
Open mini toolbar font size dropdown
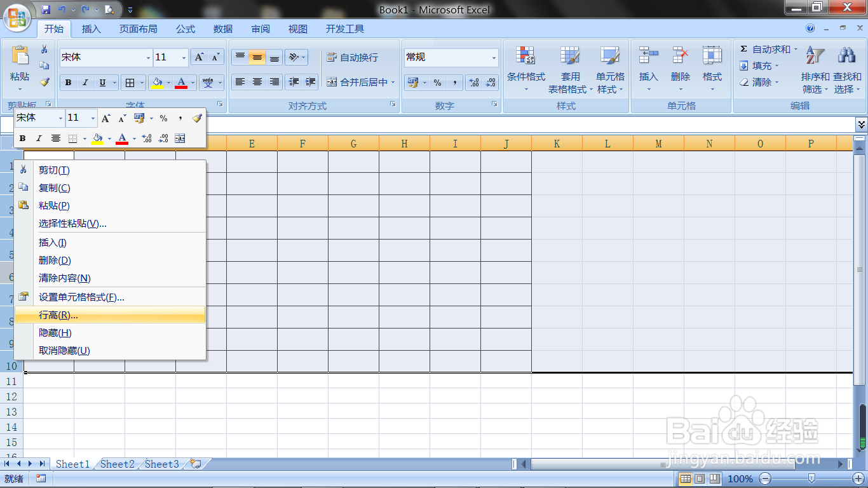pyautogui.click(x=93, y=118)
